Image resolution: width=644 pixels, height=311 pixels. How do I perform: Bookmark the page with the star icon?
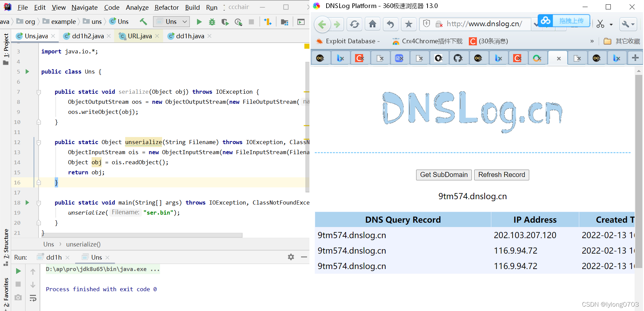coord(408,24)
